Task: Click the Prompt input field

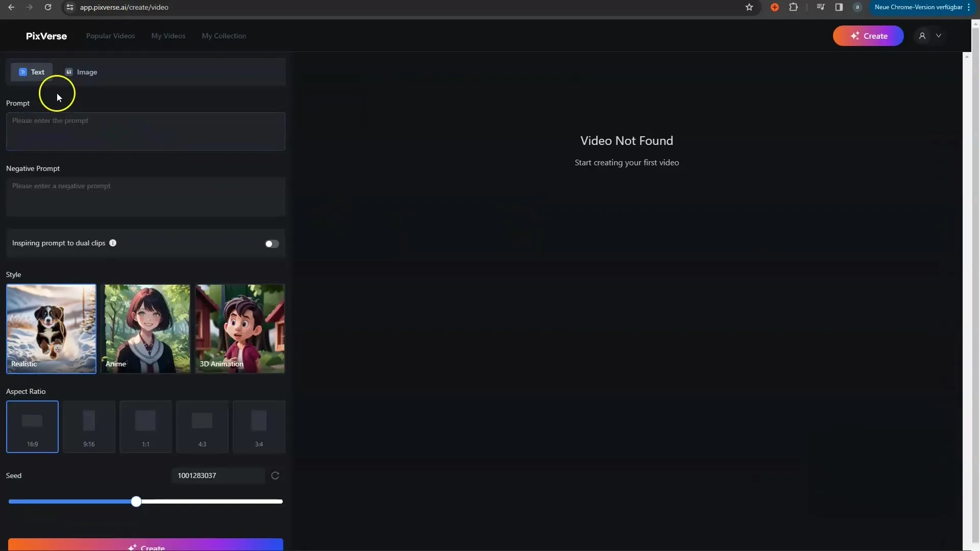Action: [x=145, y=130]
